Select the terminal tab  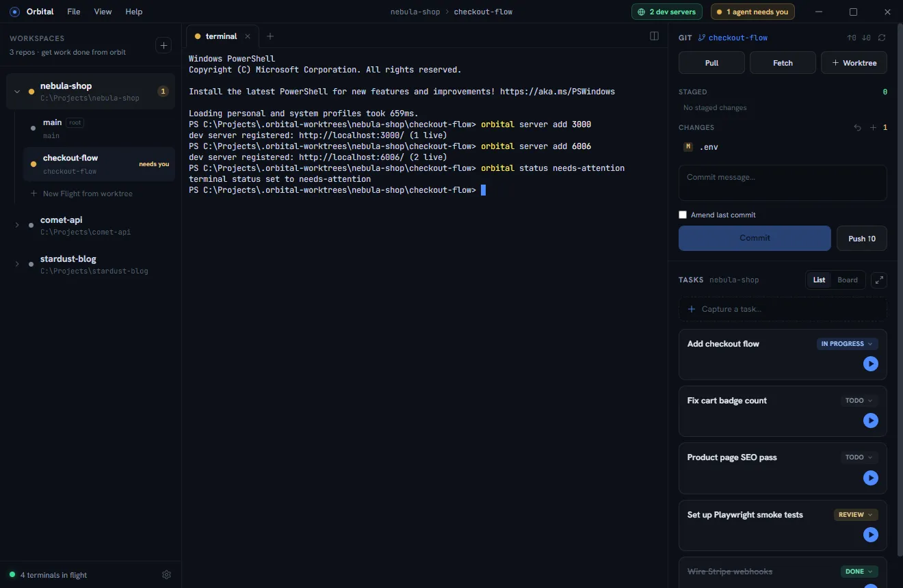click(221, 36)
